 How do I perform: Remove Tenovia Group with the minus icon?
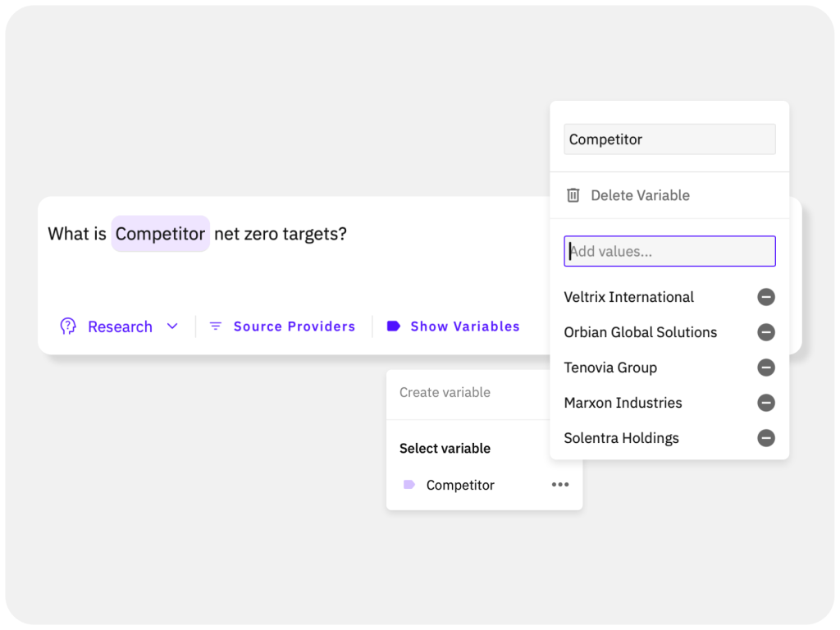point(766,367)
